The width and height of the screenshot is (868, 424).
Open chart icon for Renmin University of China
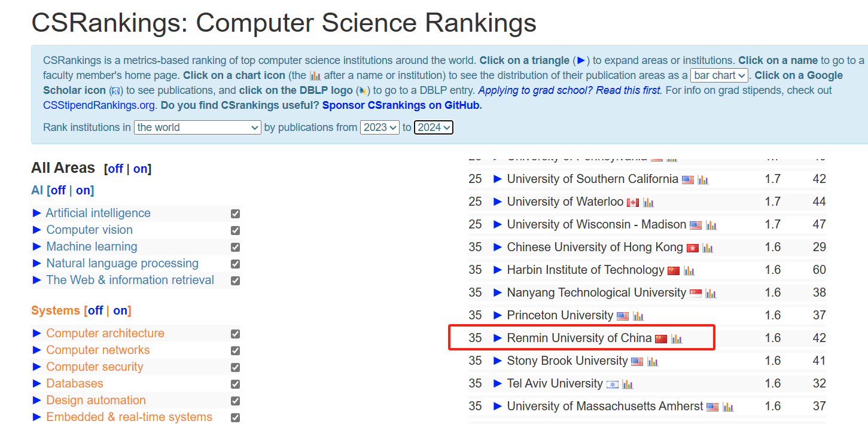677,338
